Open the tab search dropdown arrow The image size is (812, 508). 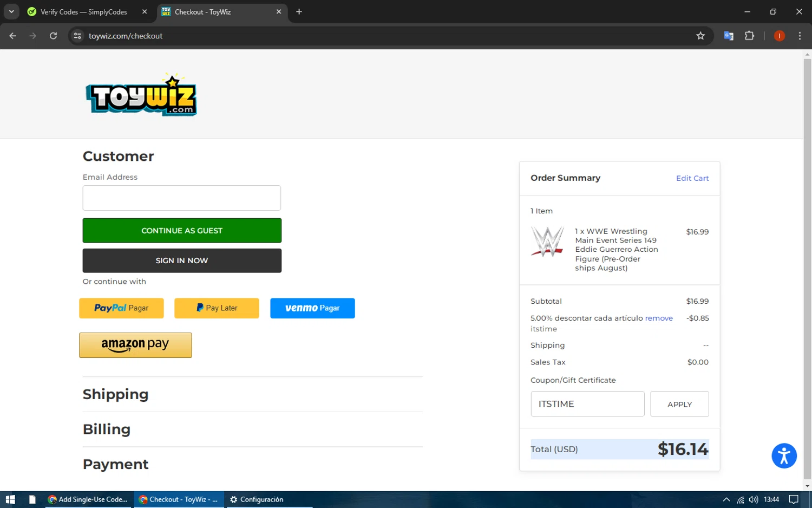coord(11,11)
